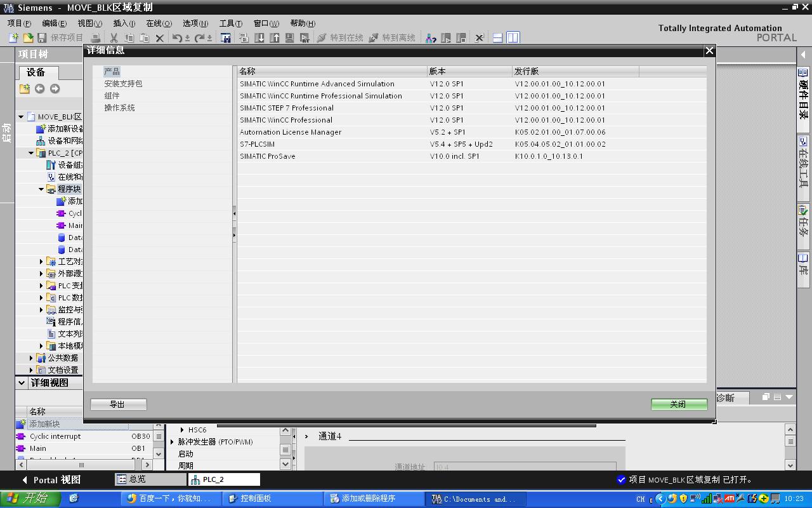The image size is (812, 508).
Task: Collapse the 程序块 folder
Action: pos(41,189)
